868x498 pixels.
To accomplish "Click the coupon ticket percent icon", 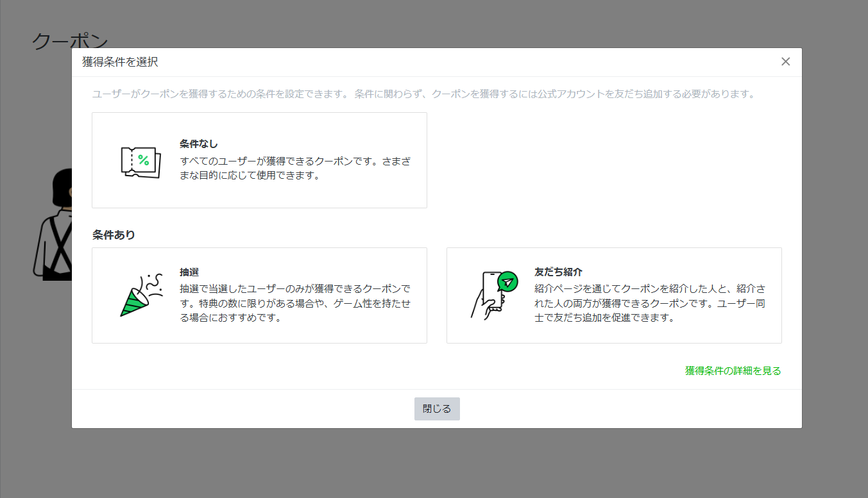I will pos(140,162).
